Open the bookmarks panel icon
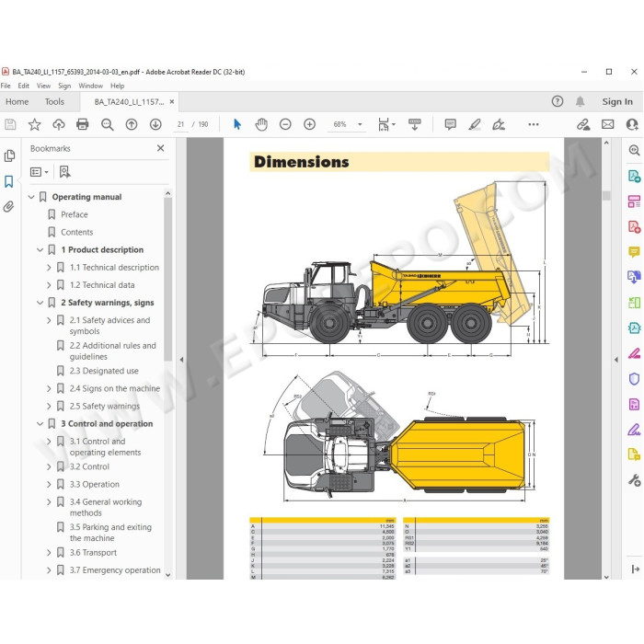Image resolution: width=644 pixels, height=644 pixels. point(8,181)
